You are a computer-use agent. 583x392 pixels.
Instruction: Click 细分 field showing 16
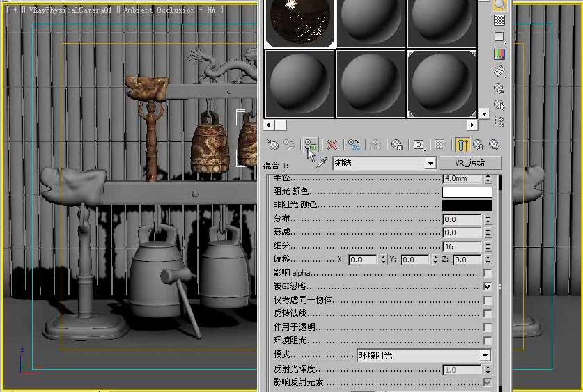point(462,246)
